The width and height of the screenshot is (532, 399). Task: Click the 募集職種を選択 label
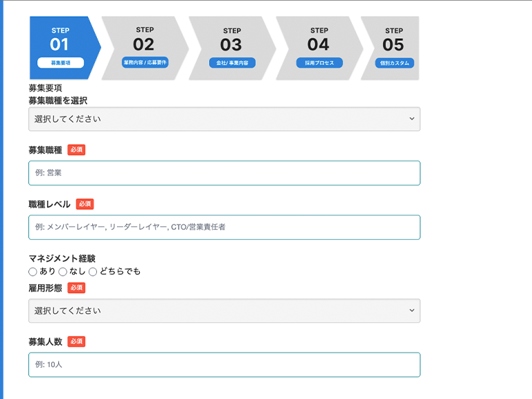58,100
